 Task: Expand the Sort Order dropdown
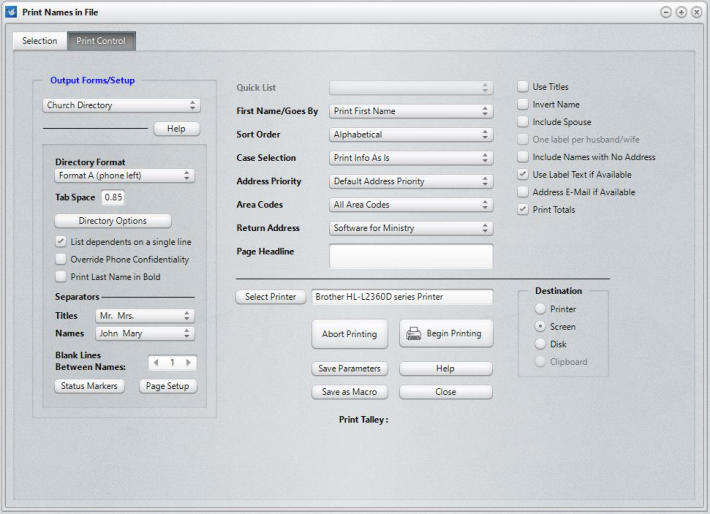[x=411, y=134]
